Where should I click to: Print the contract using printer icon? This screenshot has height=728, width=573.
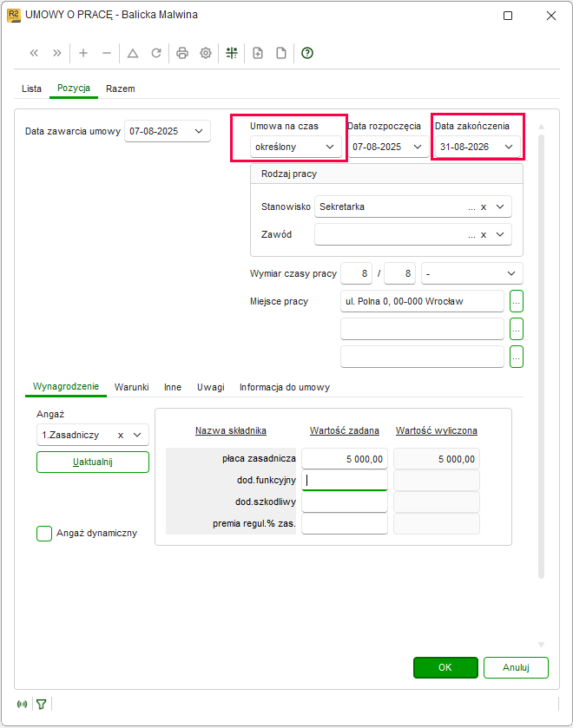tap(182, 53)
